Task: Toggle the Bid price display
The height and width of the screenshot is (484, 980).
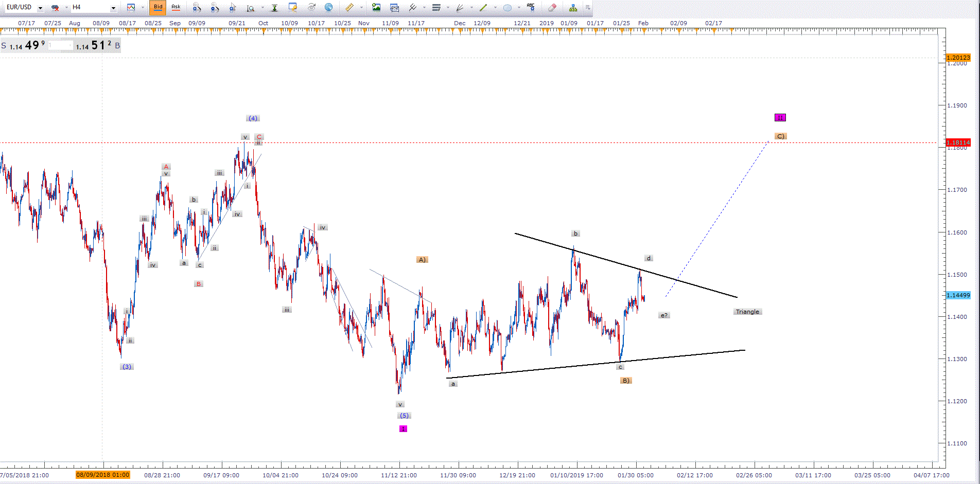Action: coord(158,8)
